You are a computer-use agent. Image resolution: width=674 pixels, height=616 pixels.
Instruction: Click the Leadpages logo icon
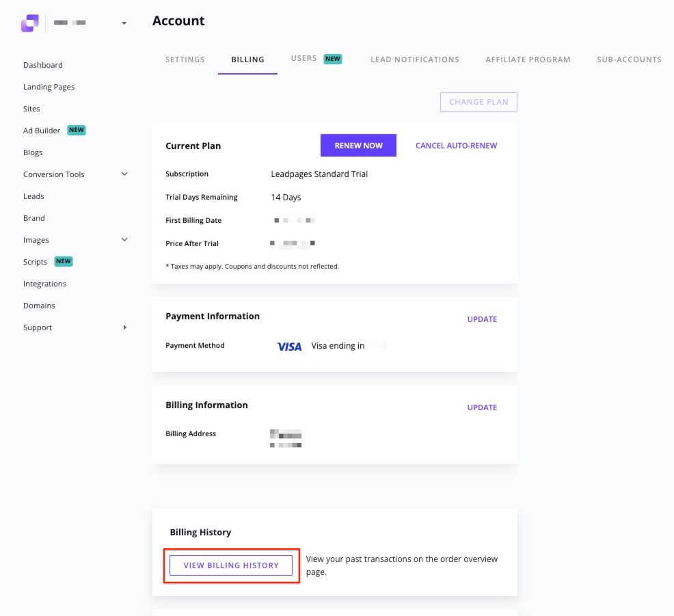tap(29, 23)
